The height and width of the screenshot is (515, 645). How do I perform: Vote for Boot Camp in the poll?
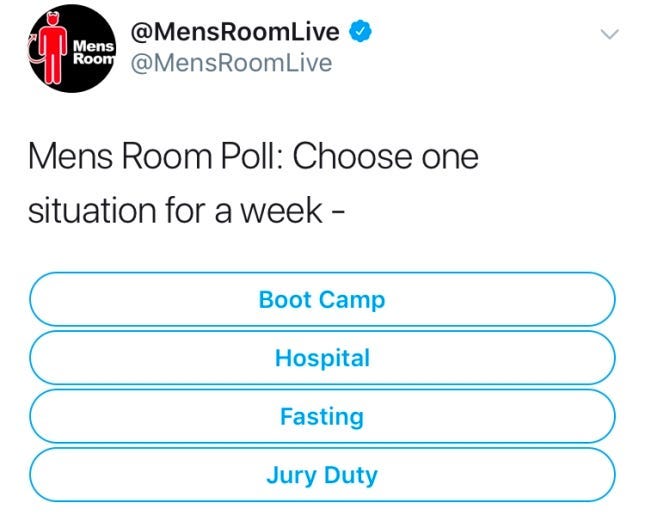(322, 299)
